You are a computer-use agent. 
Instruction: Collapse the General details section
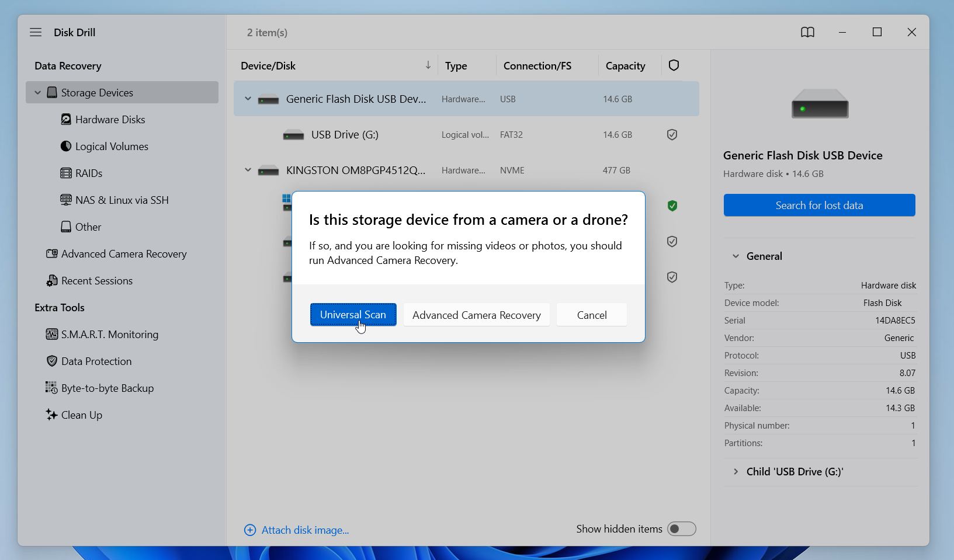(735, 256)
